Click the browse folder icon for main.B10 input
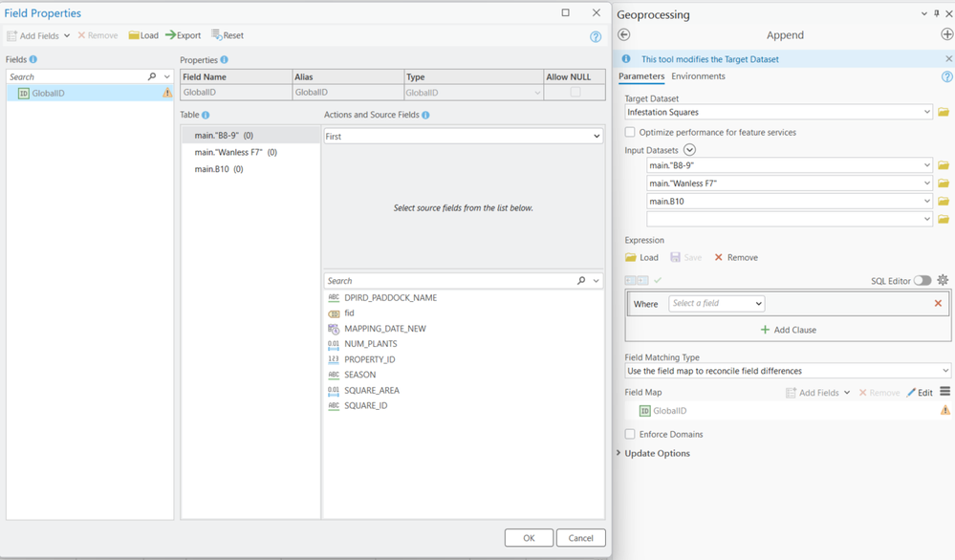The width and height of the screenshot is (955, 560). (944, 201)
